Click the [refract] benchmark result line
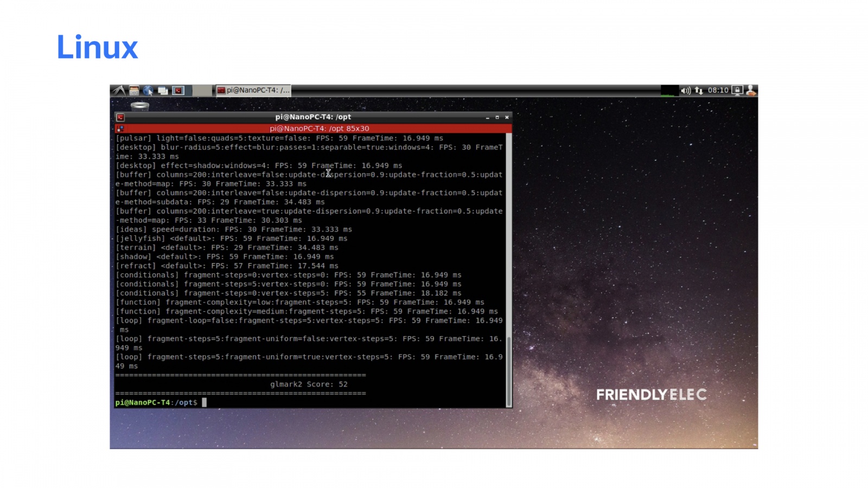Image resolution: width=868 pixels, height=488 pixels. (227, 266)
